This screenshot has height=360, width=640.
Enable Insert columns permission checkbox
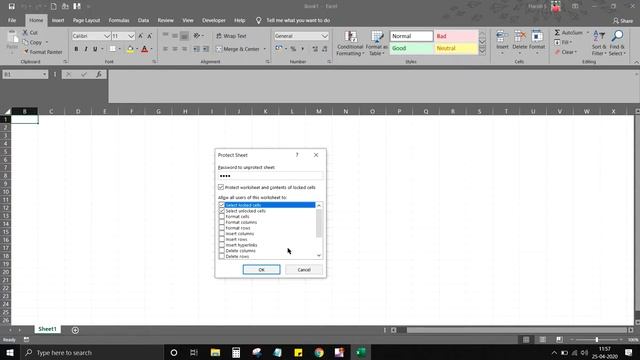point(222,234)
